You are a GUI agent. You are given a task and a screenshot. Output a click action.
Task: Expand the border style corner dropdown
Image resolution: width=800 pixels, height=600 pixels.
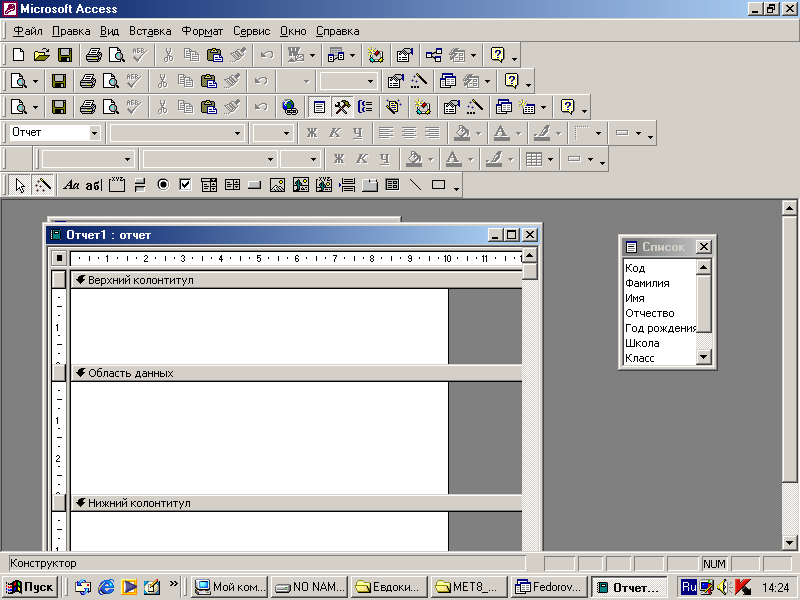click(598, 133)
